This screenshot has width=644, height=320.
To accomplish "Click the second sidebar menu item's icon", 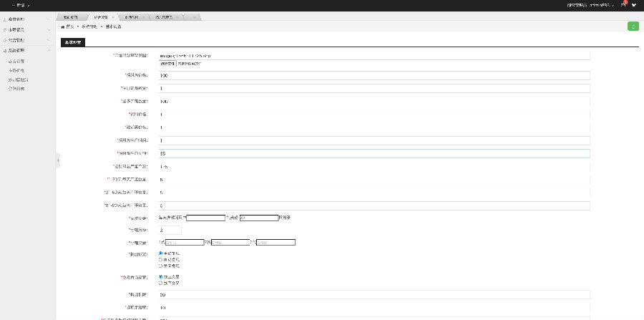I will coord(5,29).
